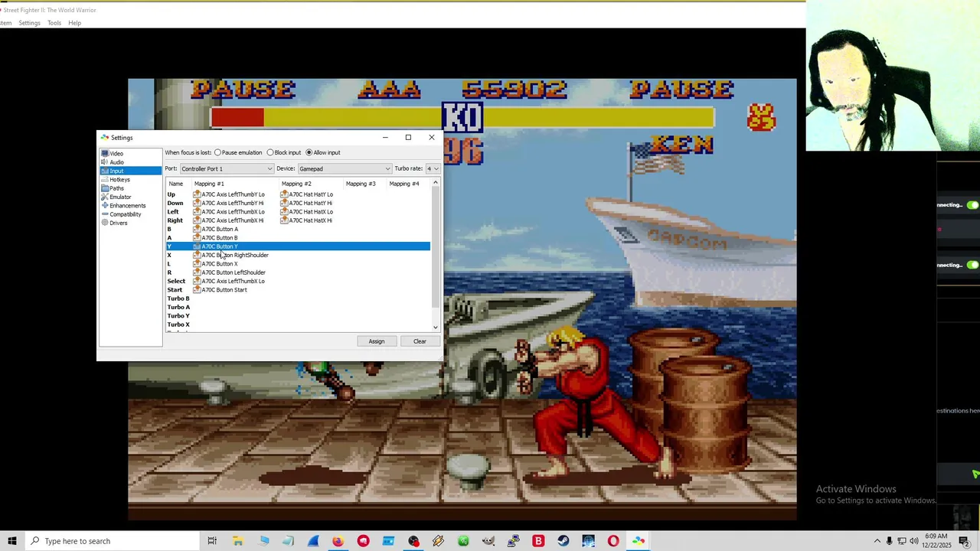Select the Left mapping row
The height and width of the screenshot is (551, 980).
point(298,212)
